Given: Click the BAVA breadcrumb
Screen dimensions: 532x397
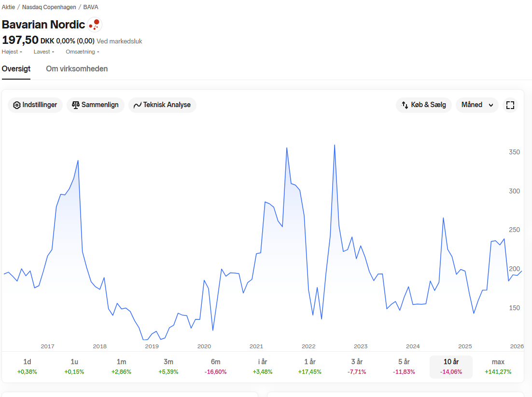Looking at the screenshot, I should tap(91, 7).
